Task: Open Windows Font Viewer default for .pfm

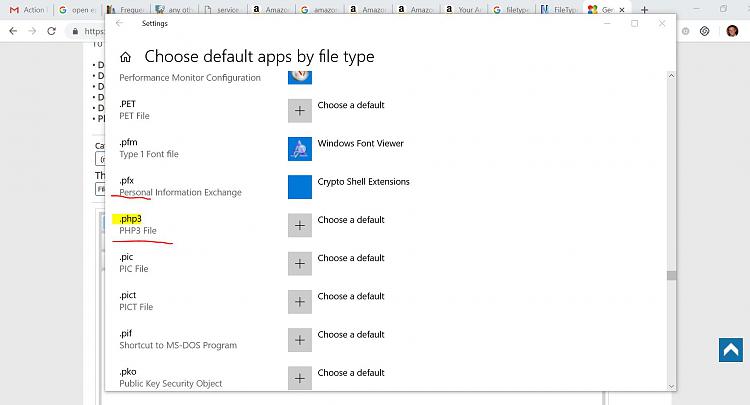Action: point(360,143)
